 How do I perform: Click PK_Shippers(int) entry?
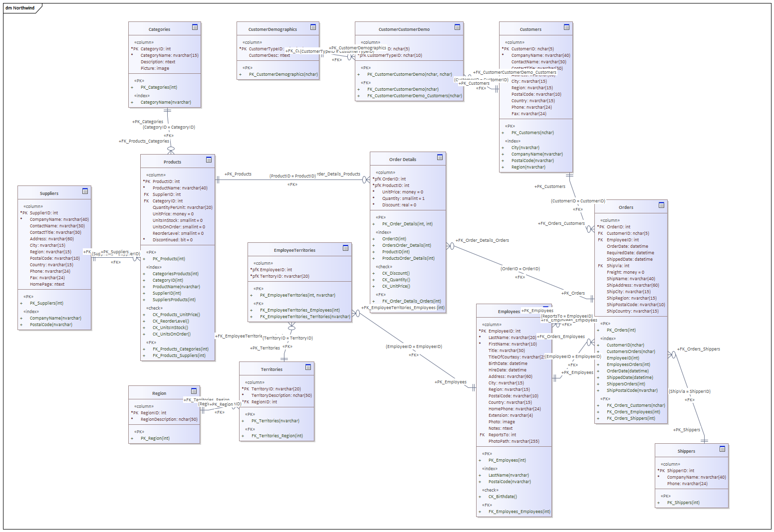[683, 503]
